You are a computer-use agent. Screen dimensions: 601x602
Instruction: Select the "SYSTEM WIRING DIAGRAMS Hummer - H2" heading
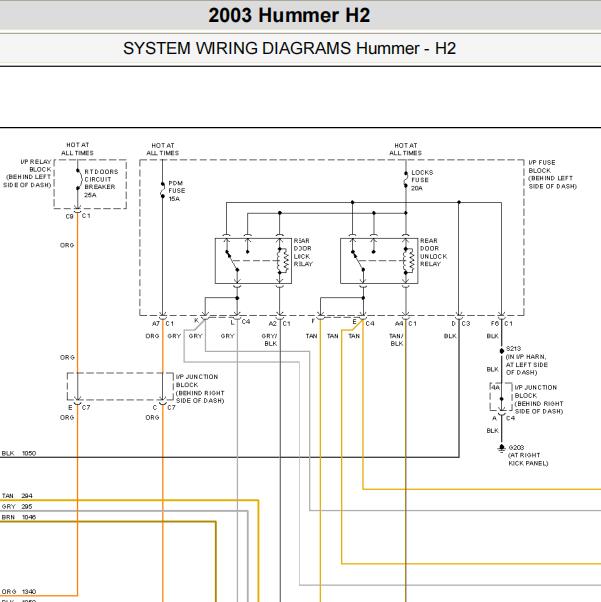pos(289,48)
